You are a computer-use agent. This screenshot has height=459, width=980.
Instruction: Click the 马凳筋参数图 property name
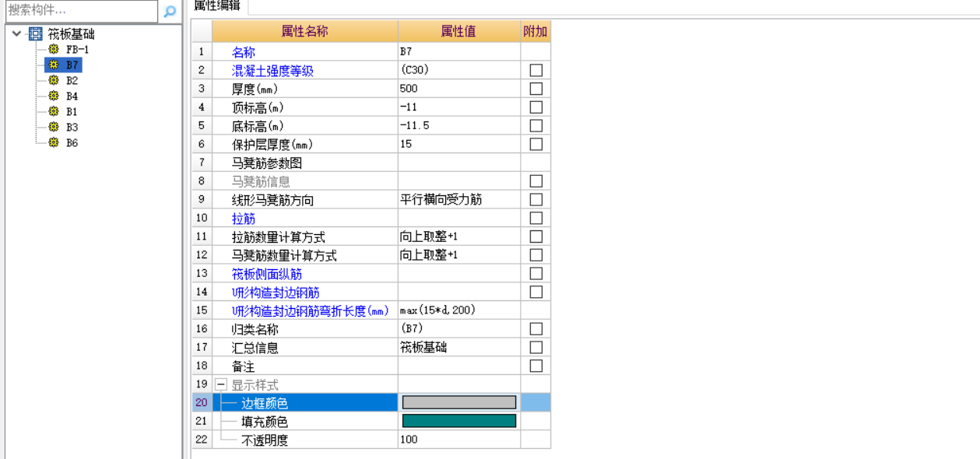pos(267,163)
